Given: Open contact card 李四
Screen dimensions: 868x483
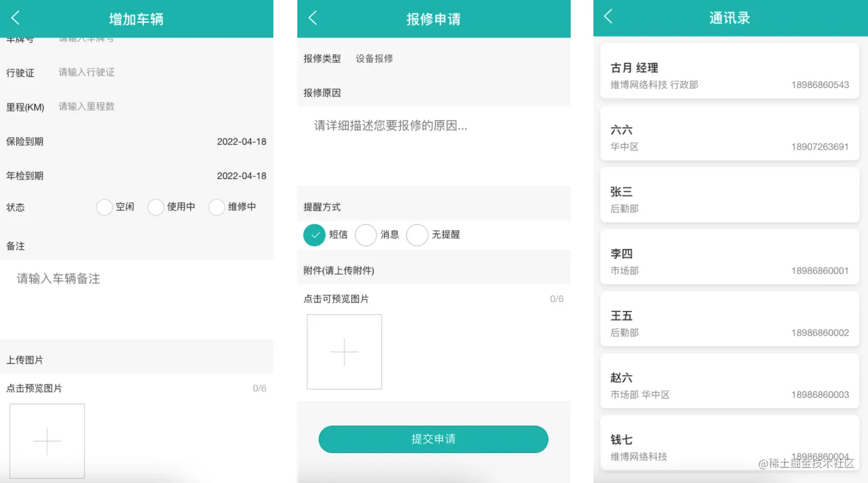Looking at the screenshot, I should point(730,256).
